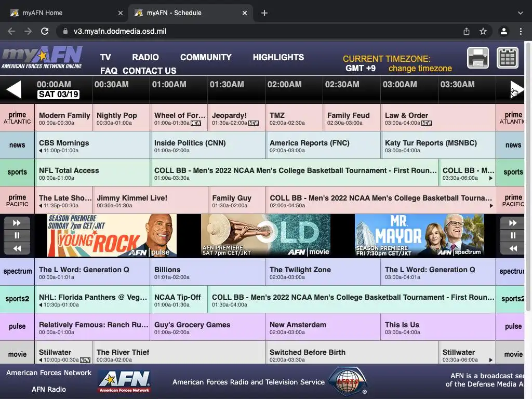Viewport: 532px width, 399px height.
Task: Select the left sports2 channel label
Action: (17, 299)
